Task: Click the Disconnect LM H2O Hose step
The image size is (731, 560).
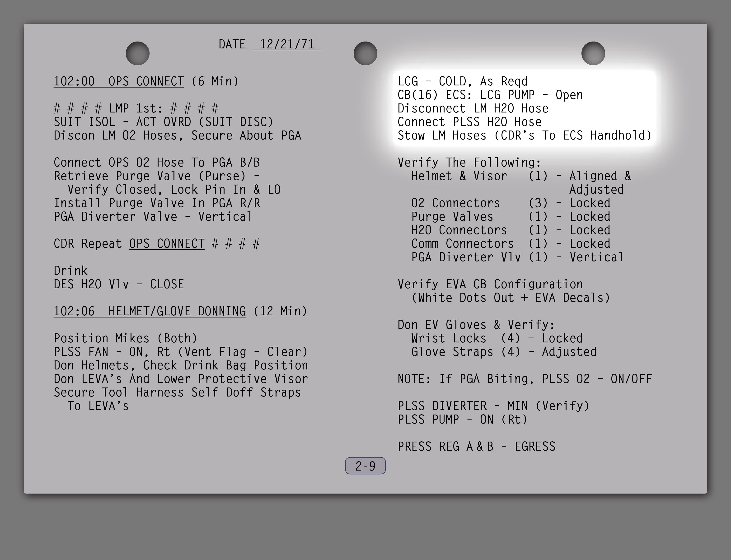Action: click(473, 108)
